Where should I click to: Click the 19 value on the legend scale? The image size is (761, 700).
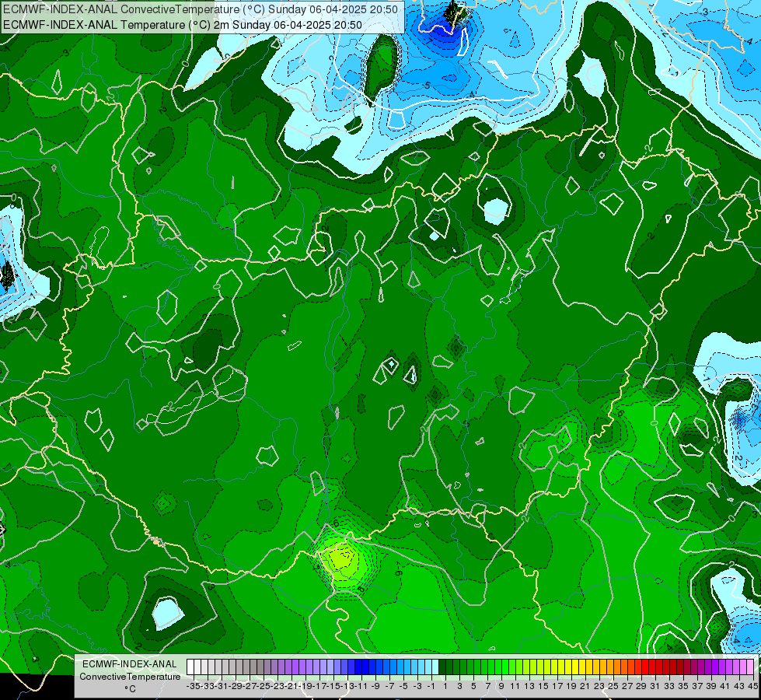tap(571, 686)
